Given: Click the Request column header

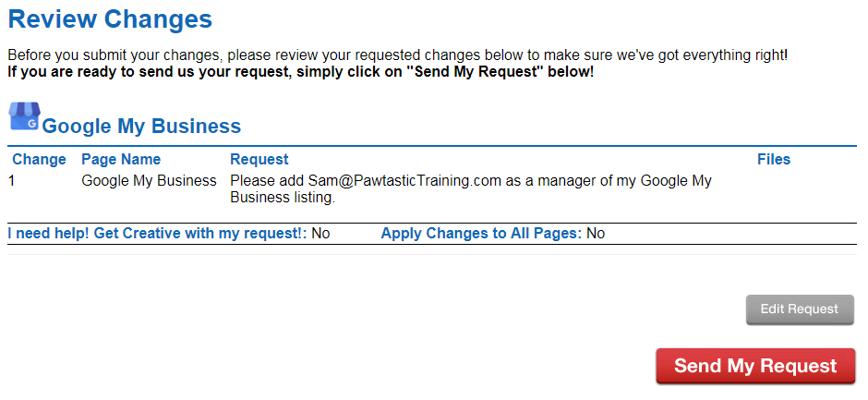Looking at the screenshot, I should tap(259, 160).
